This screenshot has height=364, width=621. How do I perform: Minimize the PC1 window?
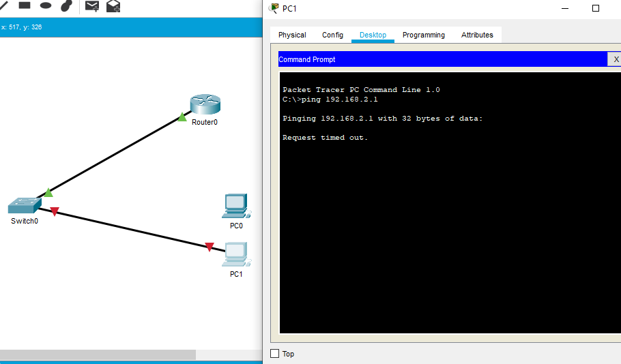(565, 8)
